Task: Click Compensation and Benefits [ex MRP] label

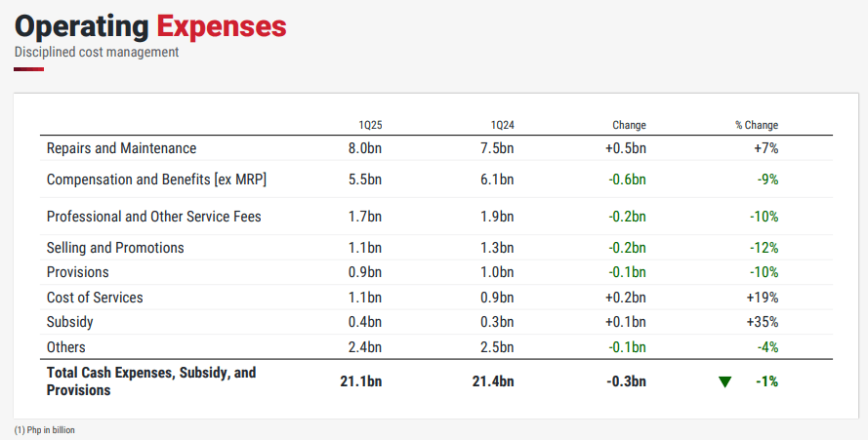Action: [157, 180]
